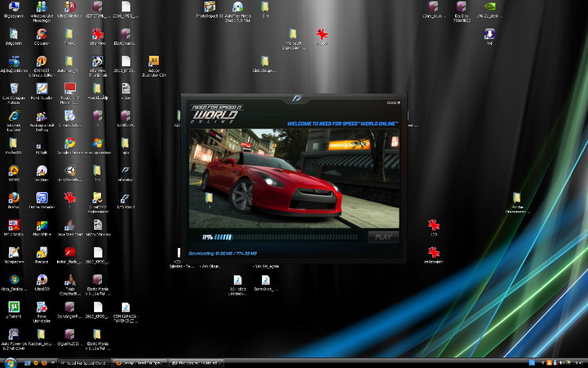Open the Recycle Bin (Geri Dönüşüm Kutusu)
Image resolution: width=588 pixels, height=368 pixels.
[x=14, y=93]
